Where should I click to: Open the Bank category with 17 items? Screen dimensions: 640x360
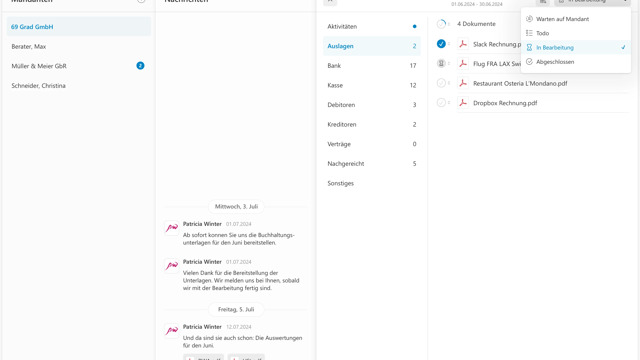tap(372, 66)
